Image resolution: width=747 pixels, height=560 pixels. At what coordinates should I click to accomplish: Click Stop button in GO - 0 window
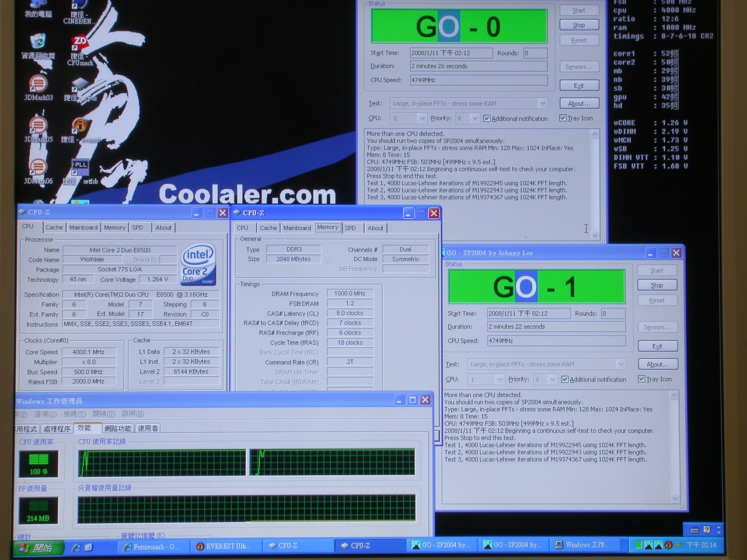(x=579, y=25)
